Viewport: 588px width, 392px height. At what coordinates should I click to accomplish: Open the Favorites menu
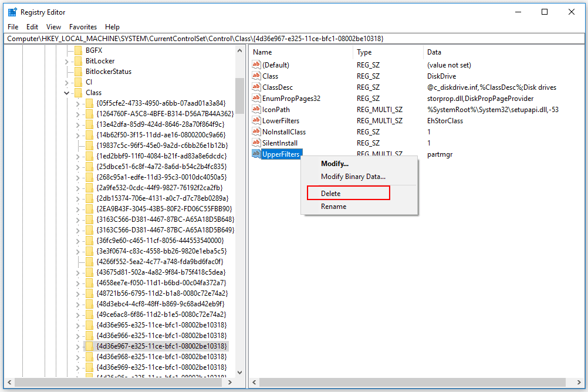(83, 26)
